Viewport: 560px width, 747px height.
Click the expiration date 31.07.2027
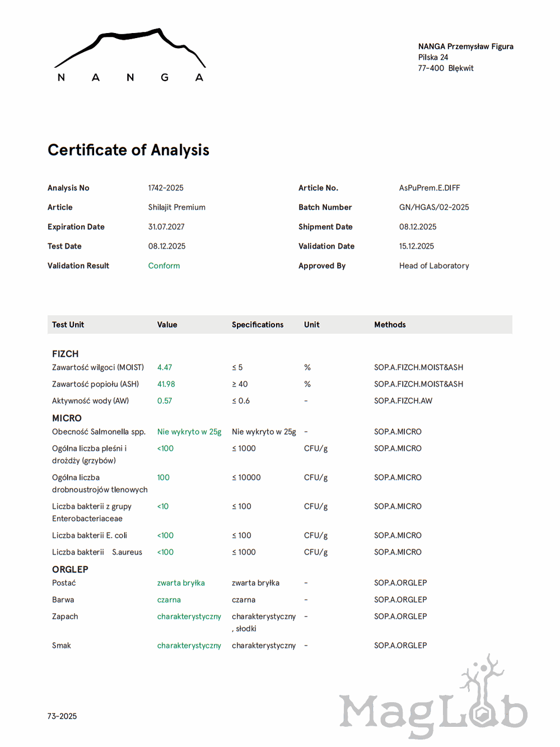click(x=166, y=227)
